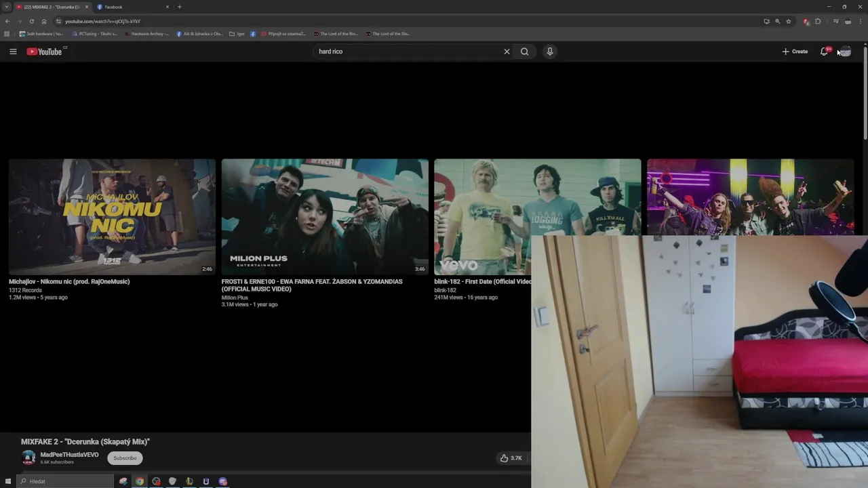
Task: Close the MIXFAKE 2 YouTube tab
Action: (86, 7)
